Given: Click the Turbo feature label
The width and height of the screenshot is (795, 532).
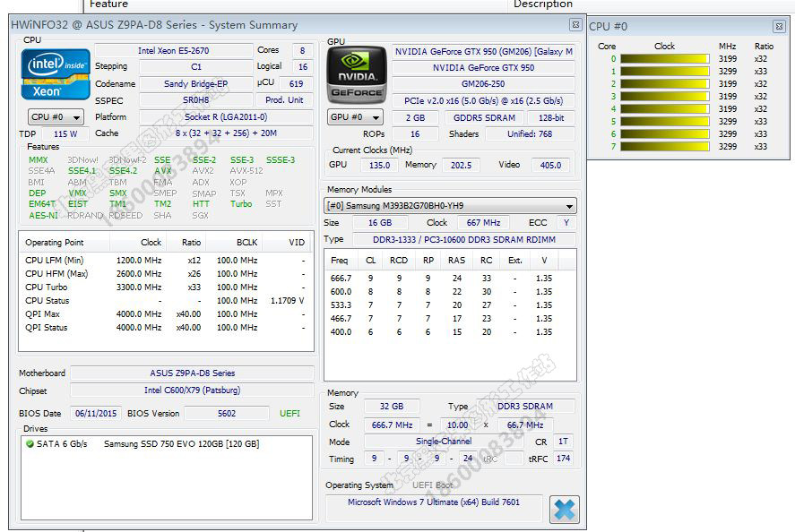Looking at the screenshot, I should (x=241, y=203).
